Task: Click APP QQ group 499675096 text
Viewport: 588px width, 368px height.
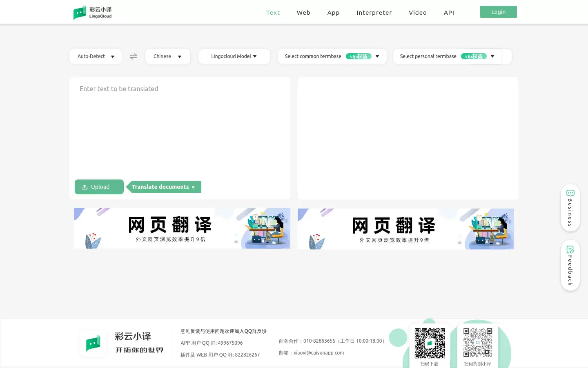Action: 212,343
